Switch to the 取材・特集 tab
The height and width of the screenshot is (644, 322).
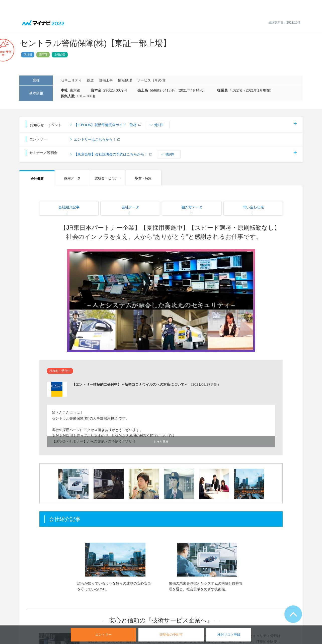coord(143,178)
